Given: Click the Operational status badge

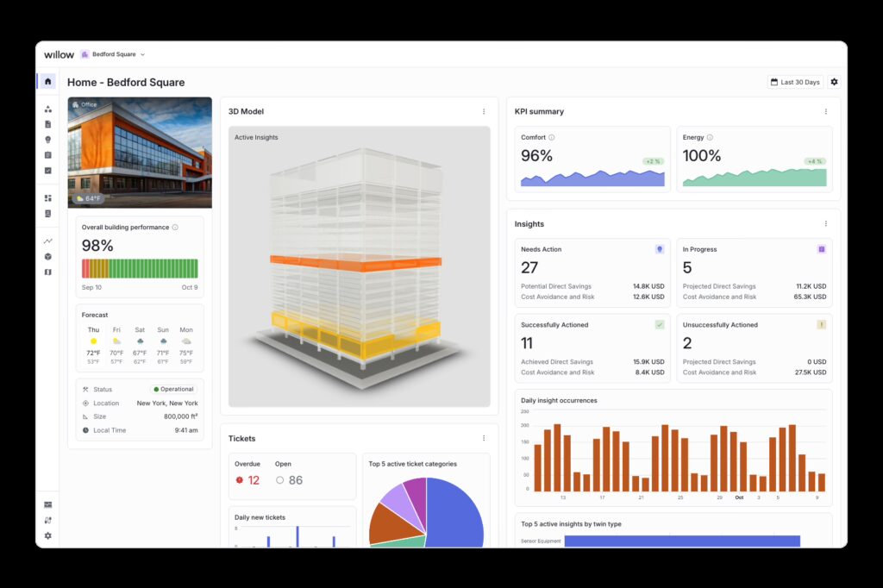Looking at the screenshot, I should [173, 389].
